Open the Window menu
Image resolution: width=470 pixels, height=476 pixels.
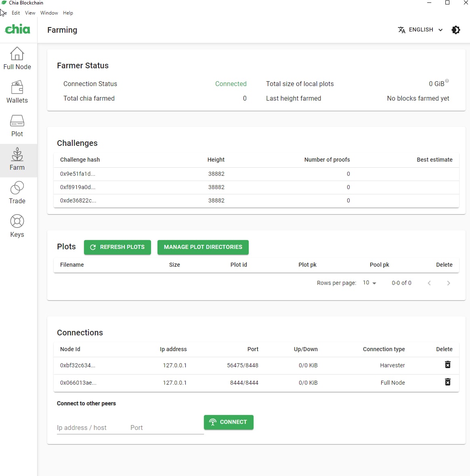[49, 13]
